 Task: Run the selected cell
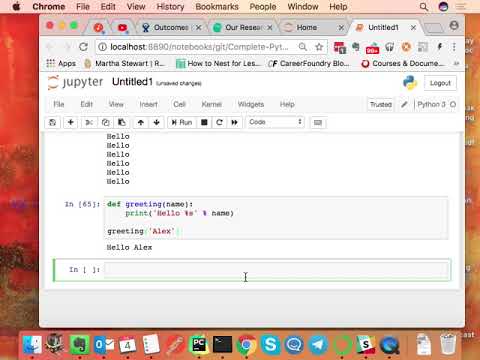pos(182,122)
